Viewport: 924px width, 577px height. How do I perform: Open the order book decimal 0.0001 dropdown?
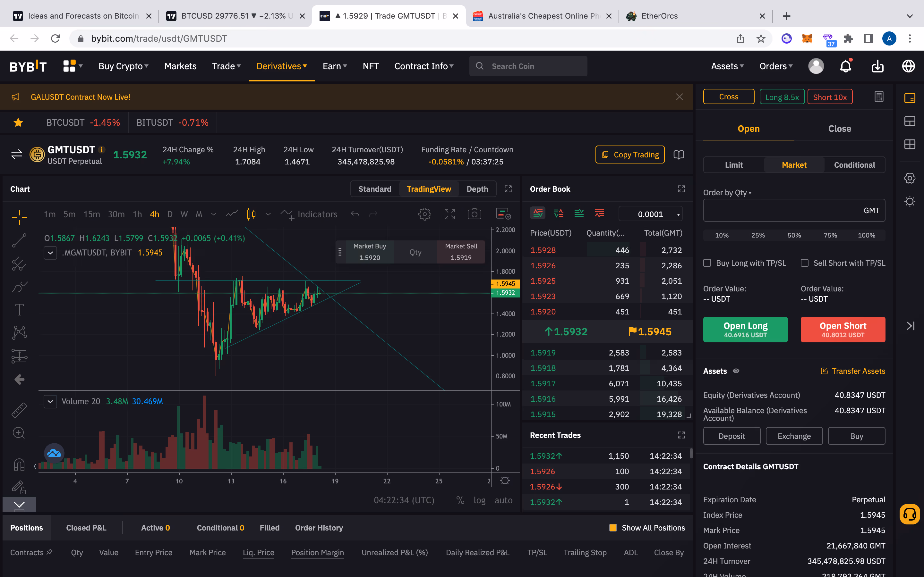[x=651, y=214]
